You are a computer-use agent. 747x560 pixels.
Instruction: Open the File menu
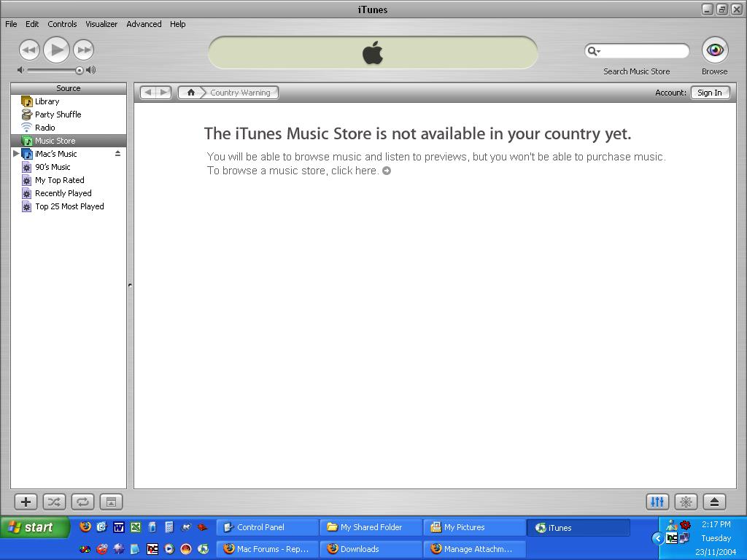(x=11, y=24)
